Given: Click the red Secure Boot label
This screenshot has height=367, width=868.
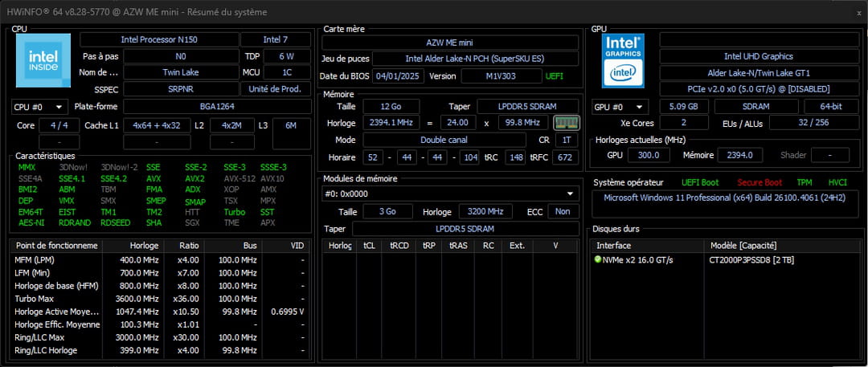Looking at the screenshot, I should (759, 182).
